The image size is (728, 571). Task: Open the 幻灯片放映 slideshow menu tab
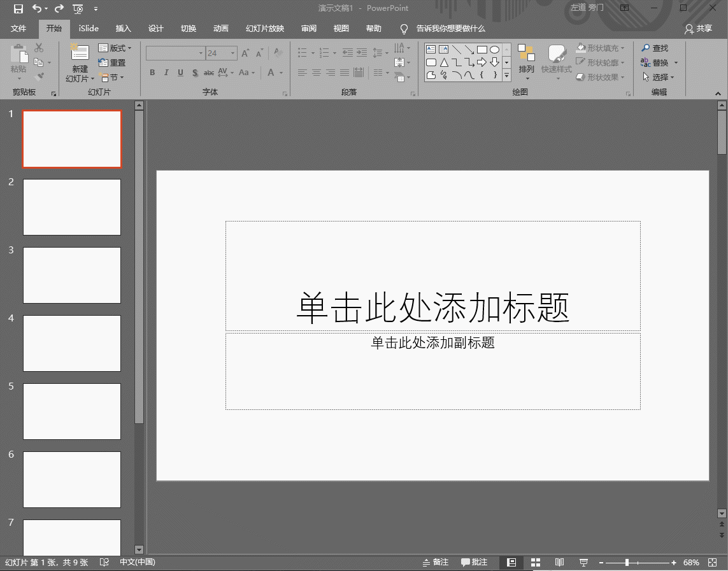264,29
